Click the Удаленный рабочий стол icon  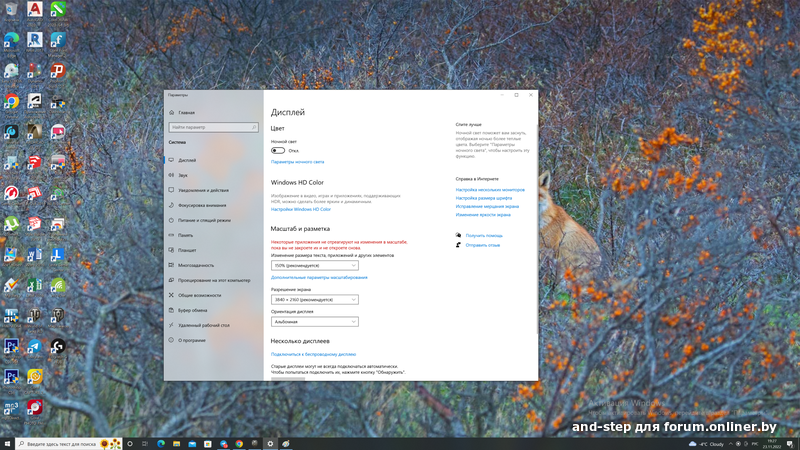(x=171, y=325)
